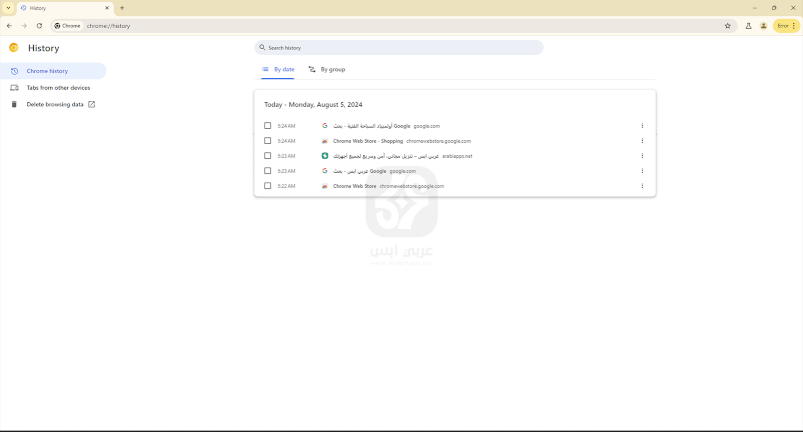Open the 5:24 AM Google search link
The height and width of the screenshot is (432, 803).
point(372,126)
